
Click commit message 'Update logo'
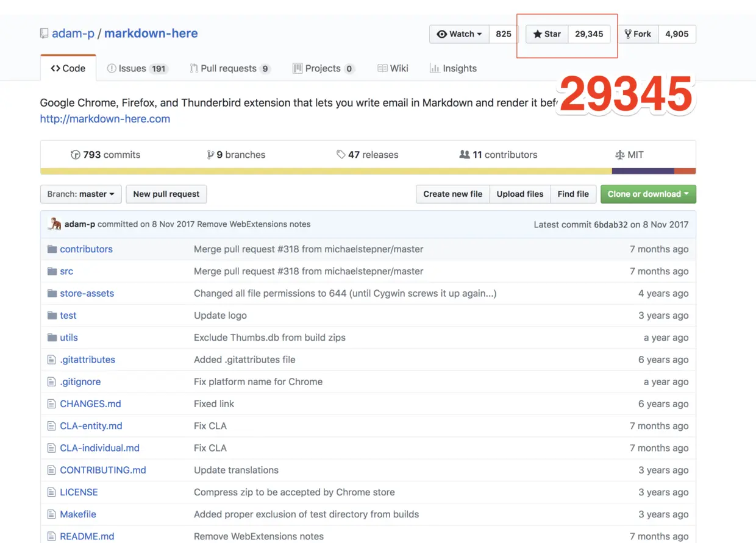pyautogui.click(x=220, y=316)
